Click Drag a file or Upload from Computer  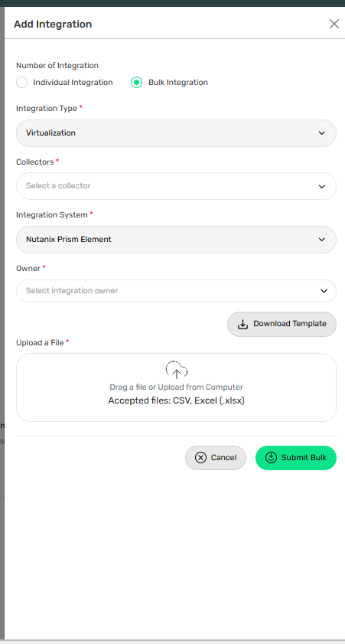pos(177,387)
